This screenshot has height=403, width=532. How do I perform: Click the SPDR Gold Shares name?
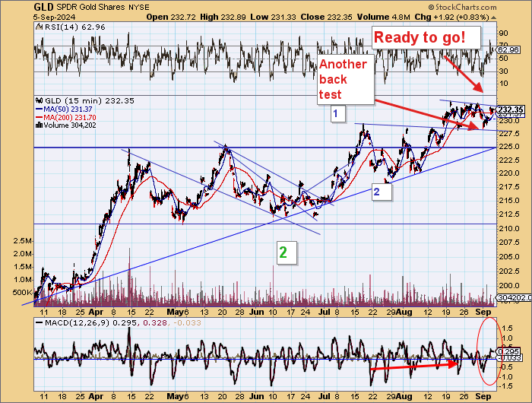click(x=90, y=7)
